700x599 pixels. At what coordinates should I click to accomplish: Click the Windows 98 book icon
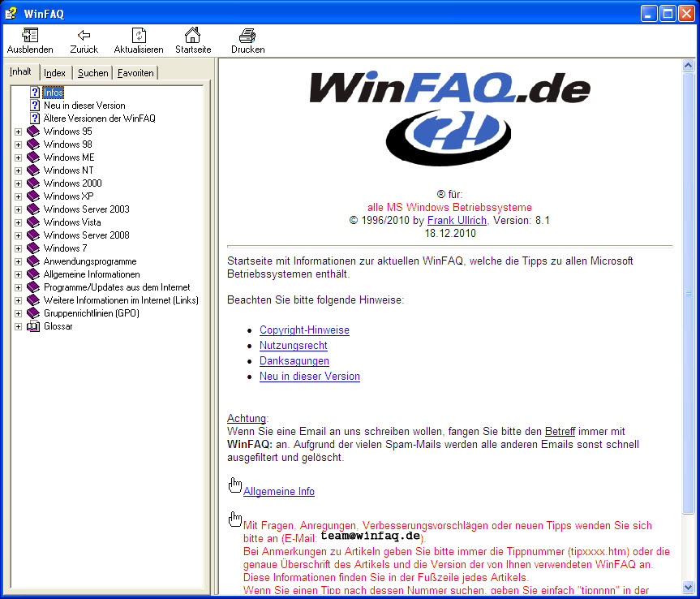pyautogui.click(x=33, y=144)
